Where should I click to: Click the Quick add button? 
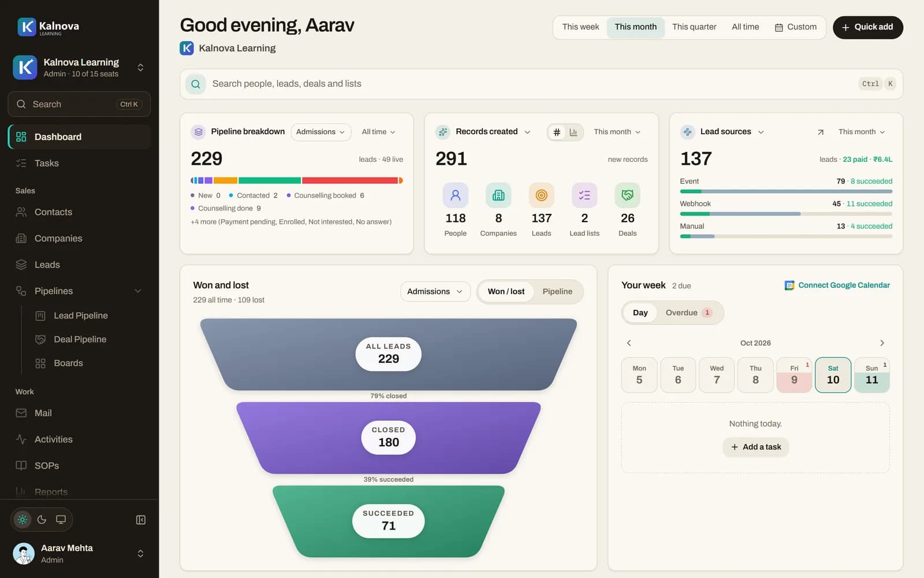pos(867,27)
